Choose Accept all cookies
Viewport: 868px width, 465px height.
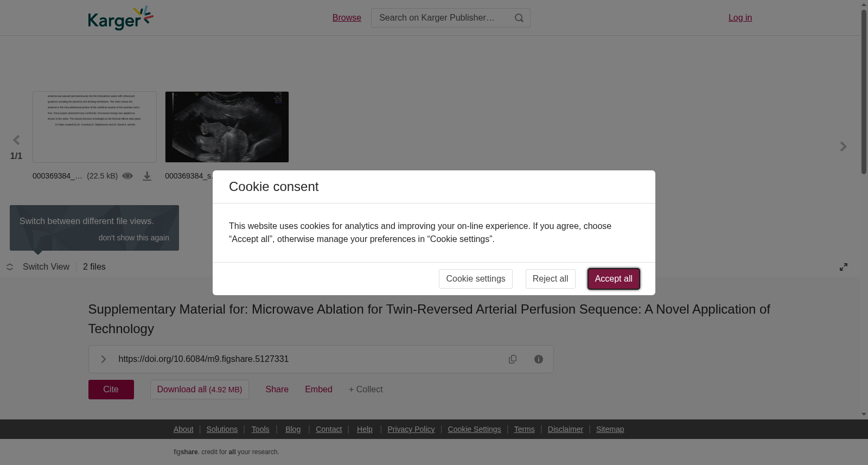pos(614,279)
